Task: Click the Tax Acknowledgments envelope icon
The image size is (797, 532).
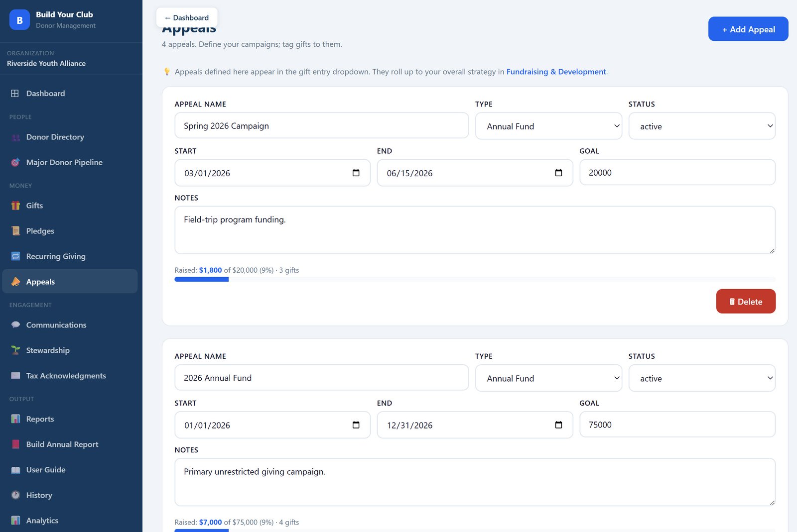Action: (15, 376)
